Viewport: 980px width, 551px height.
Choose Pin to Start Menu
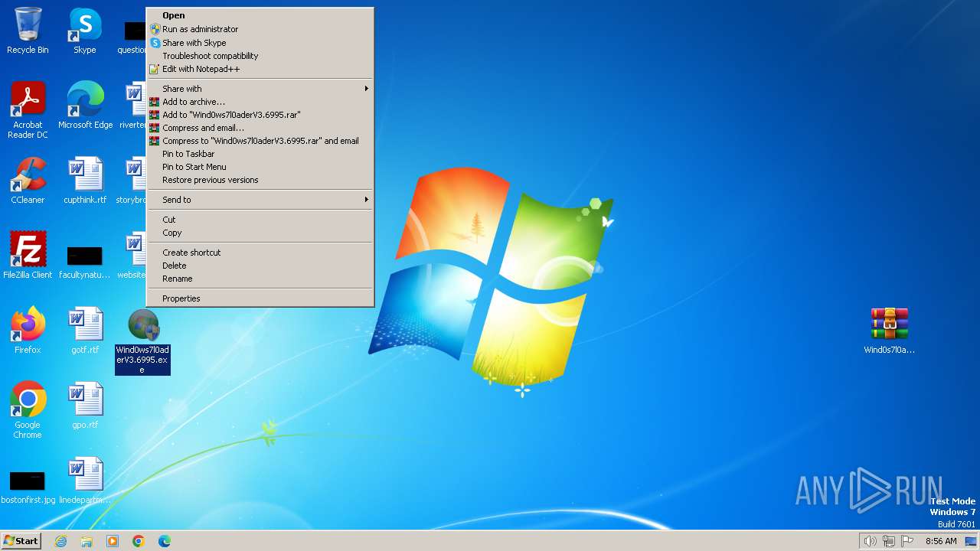pyautogui.click(x=260, y=167)
